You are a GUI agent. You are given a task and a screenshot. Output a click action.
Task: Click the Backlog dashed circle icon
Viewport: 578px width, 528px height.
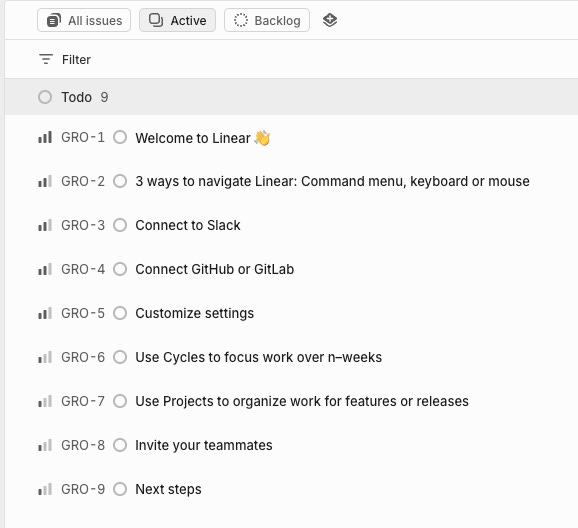coord(241,20)
